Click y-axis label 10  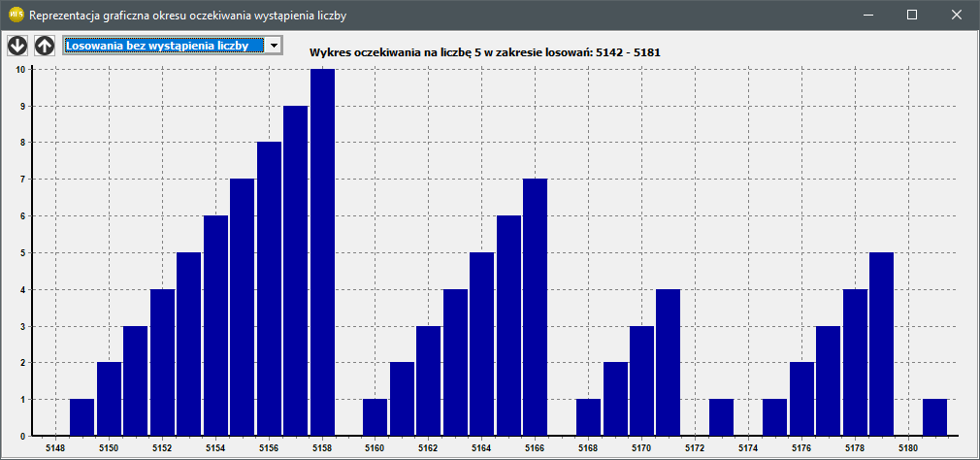click(x=21, y=69)
